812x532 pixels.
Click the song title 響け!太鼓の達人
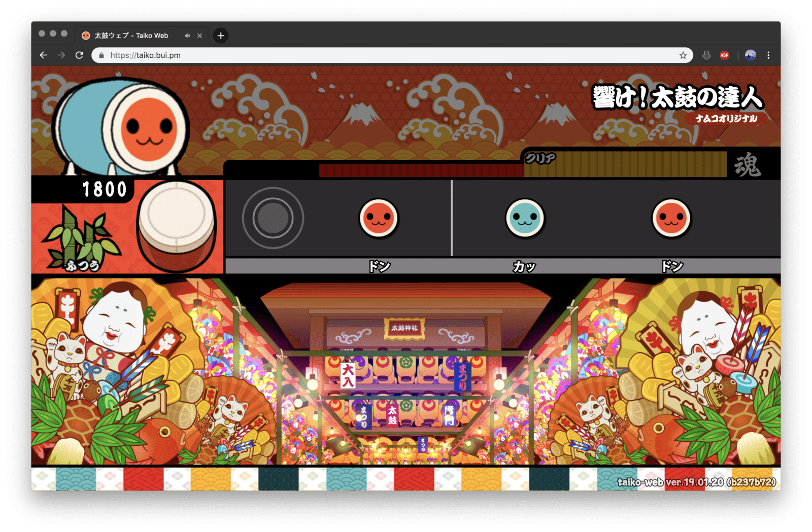click(x=678, y=97)
